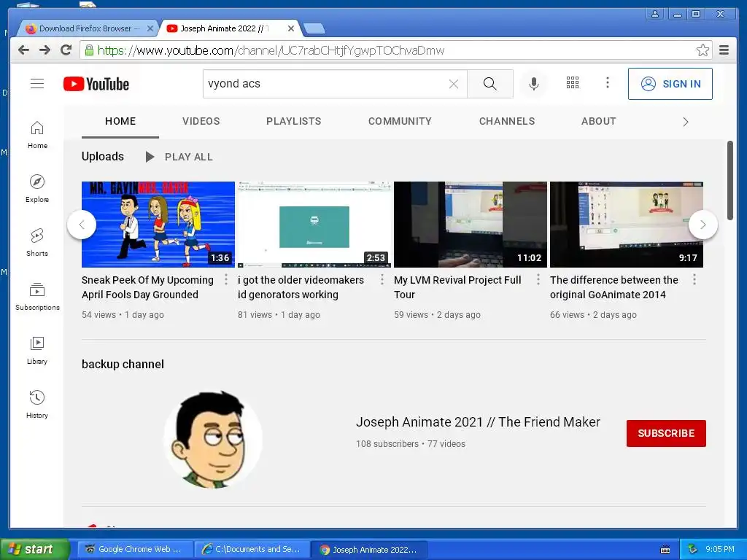Go forward with the browser forward arrow
747x560 pixels.
[x=44, y=50]
